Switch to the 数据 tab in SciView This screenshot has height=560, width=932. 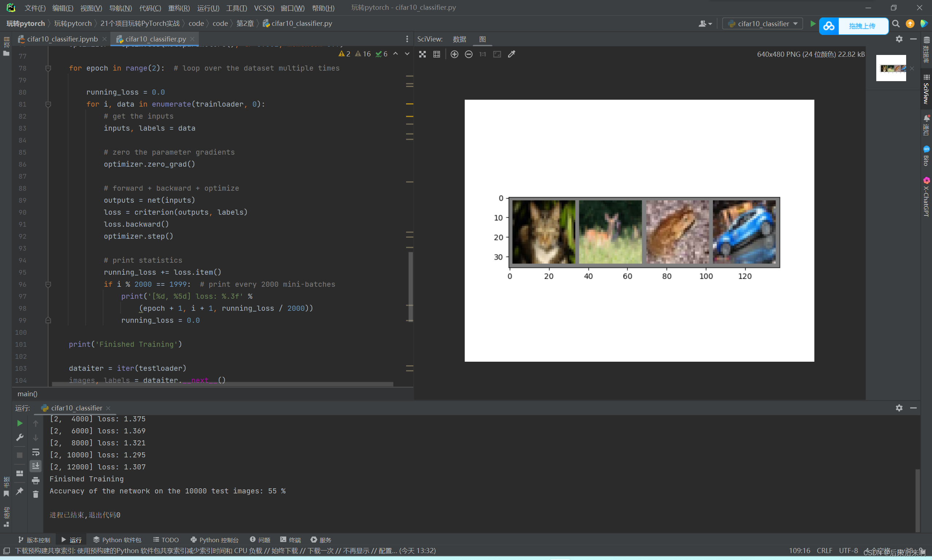coord(459,39)
